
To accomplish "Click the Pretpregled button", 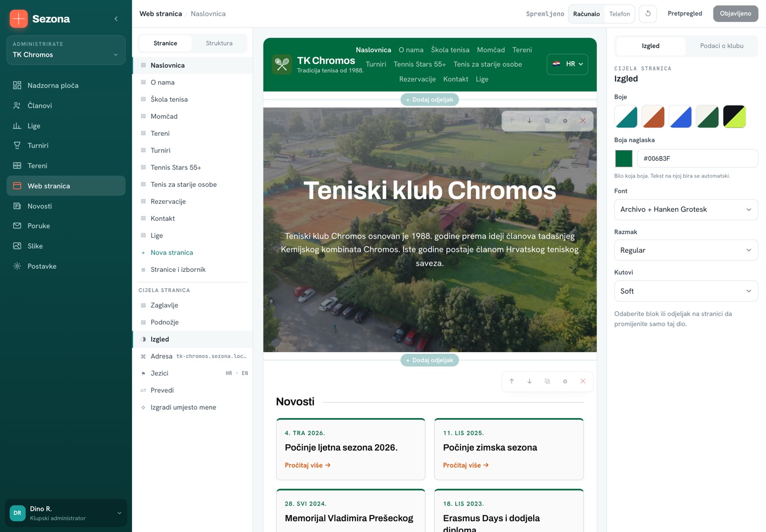I will pos(685,14).
